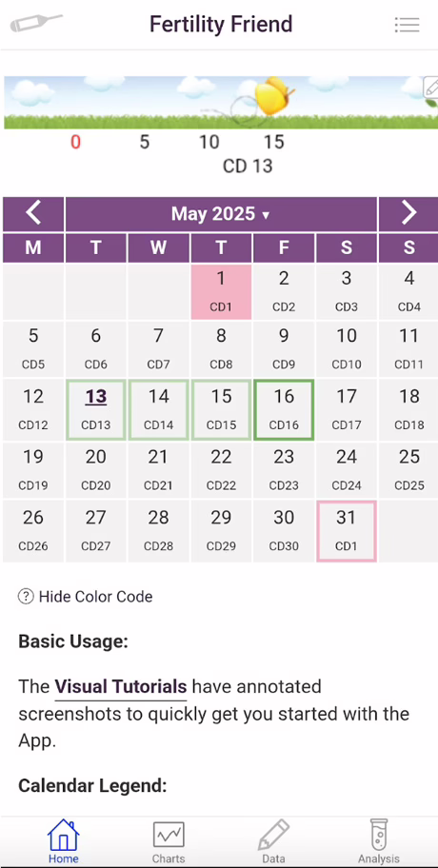The height and width of the screenshot is (868, 438).
Task: Select today May 13 CD13
Action: click(96, 410)
